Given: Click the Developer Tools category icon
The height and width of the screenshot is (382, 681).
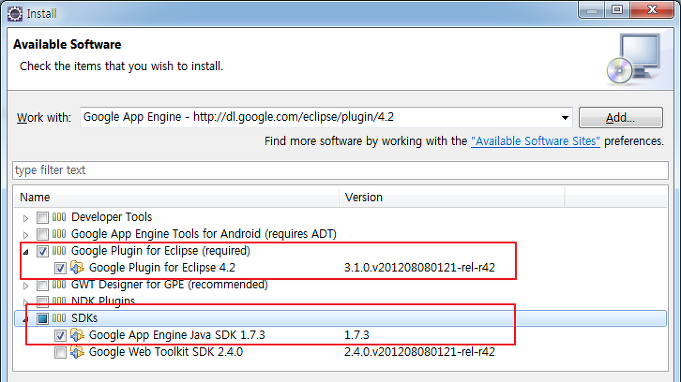Looking at the screenshot, I should (x=59, y=217).
